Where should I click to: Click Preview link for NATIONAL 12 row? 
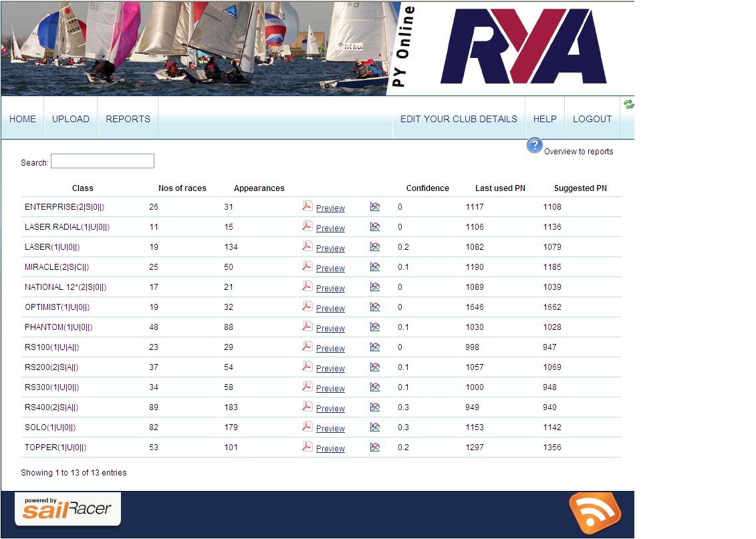click(330, 289)
